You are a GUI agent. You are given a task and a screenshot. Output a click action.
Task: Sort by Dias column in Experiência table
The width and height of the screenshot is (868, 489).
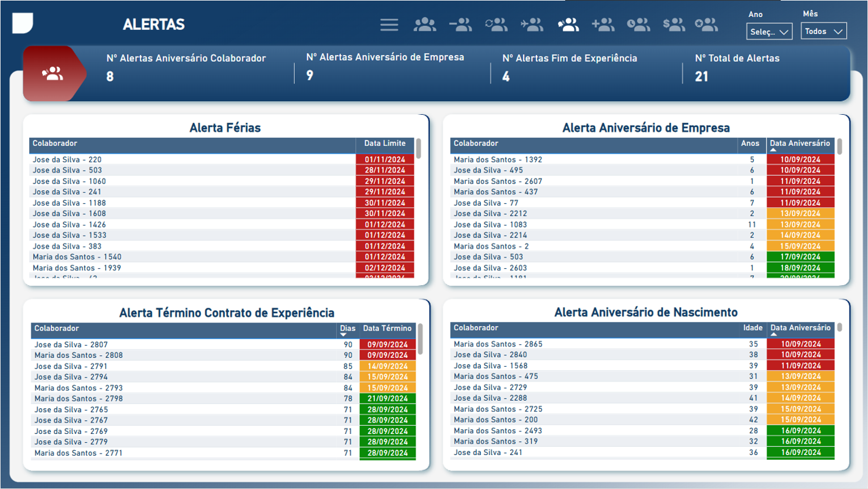[346, 329]
